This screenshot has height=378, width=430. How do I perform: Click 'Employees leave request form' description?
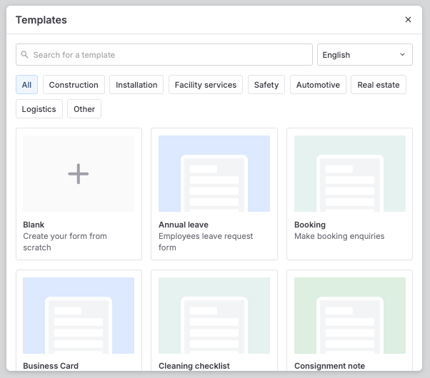(206, 242)
